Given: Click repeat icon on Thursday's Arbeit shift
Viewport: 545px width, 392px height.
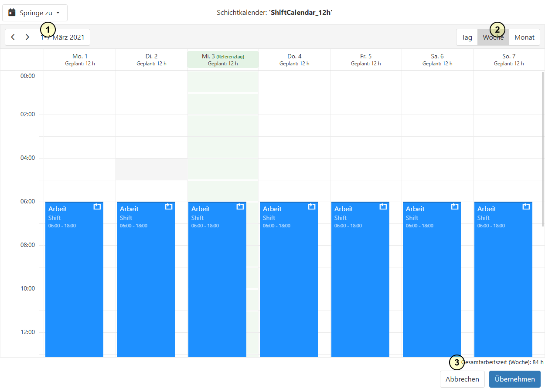Looking at the screenshot, I should coord(312,206).
